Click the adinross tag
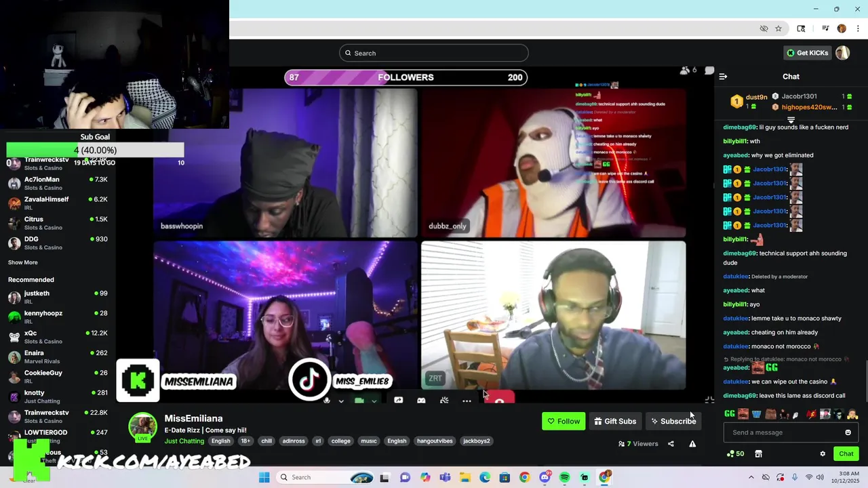 tap(294, 441)
